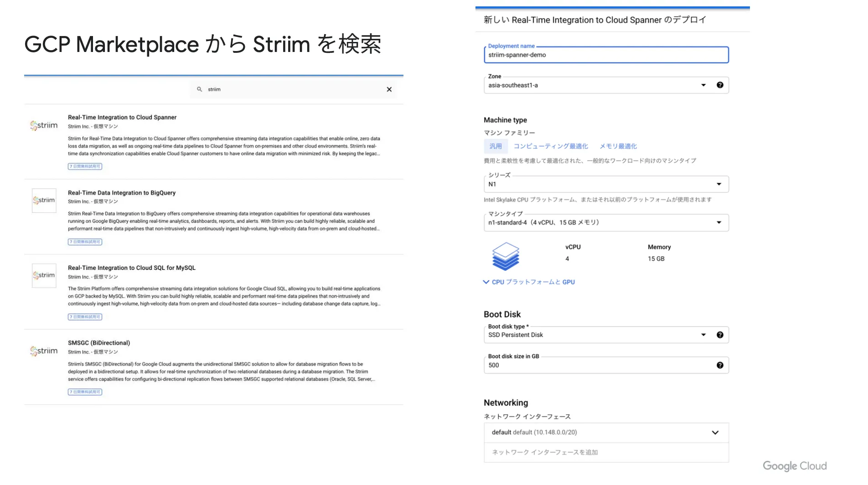Viewport: 868px width, 485px height.
Task: Show help for Boot disk size
Action: [720, 365]
